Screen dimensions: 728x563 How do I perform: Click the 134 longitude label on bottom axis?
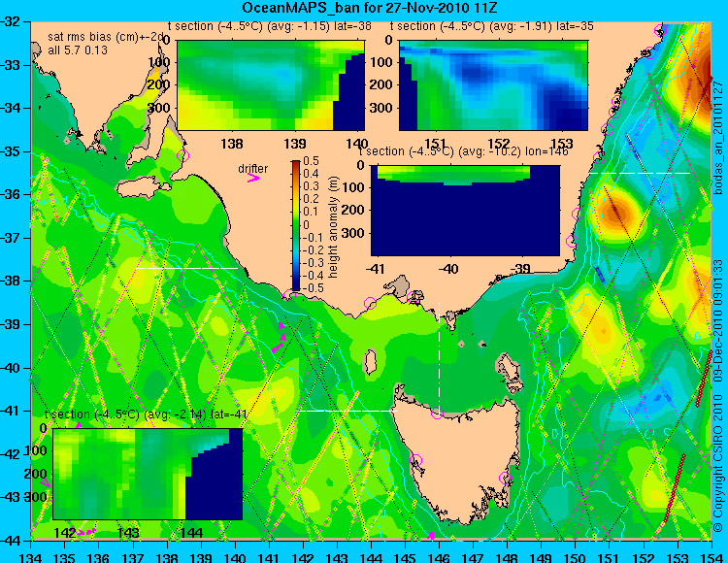point(31,556)
